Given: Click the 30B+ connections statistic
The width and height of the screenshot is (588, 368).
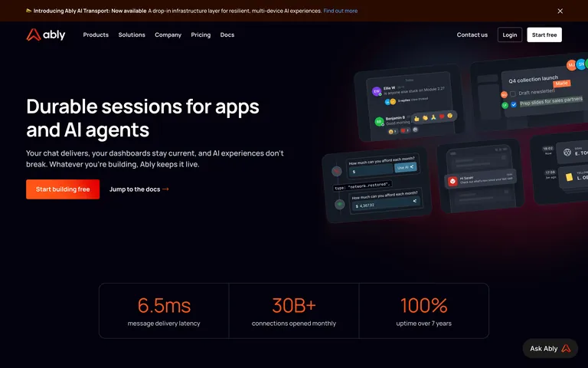Looking at the screenshot, I should (294, 305).
